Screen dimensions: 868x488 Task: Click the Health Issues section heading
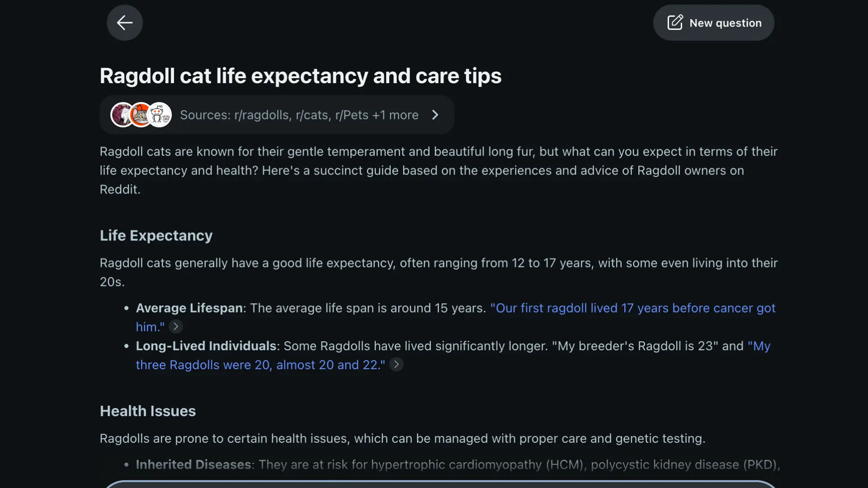[147, 411]
